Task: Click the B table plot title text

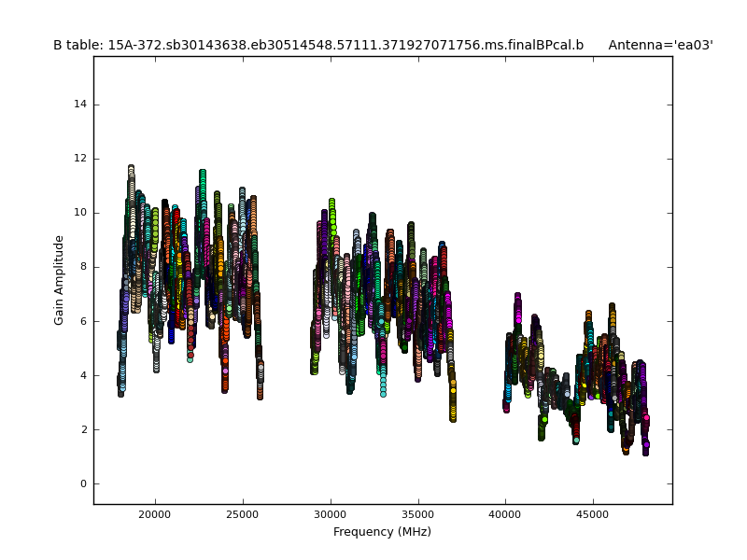Action: point(317,45)
